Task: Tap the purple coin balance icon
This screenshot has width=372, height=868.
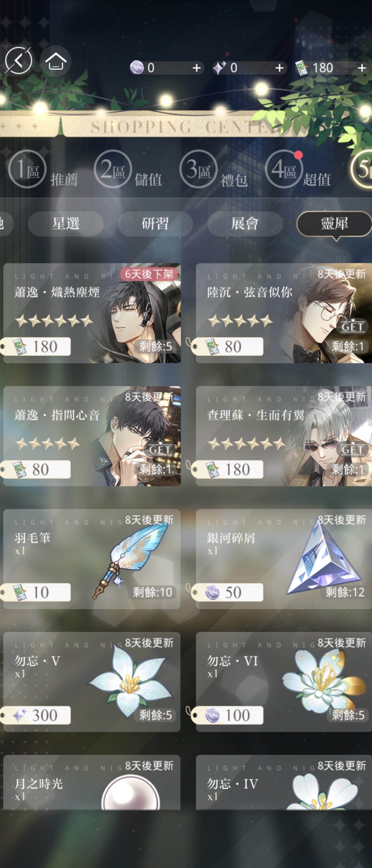Action: click(x=137, y=68)
